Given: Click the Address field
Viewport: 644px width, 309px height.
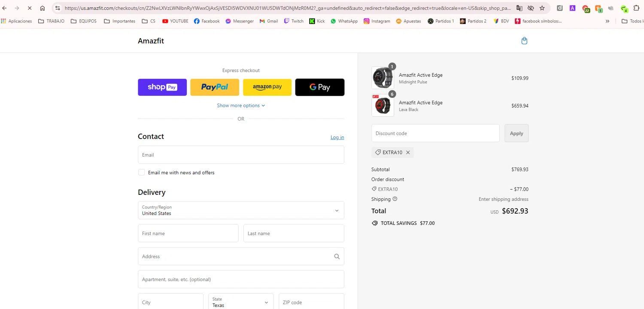Looking at the screenshot, I should (241, 256).
